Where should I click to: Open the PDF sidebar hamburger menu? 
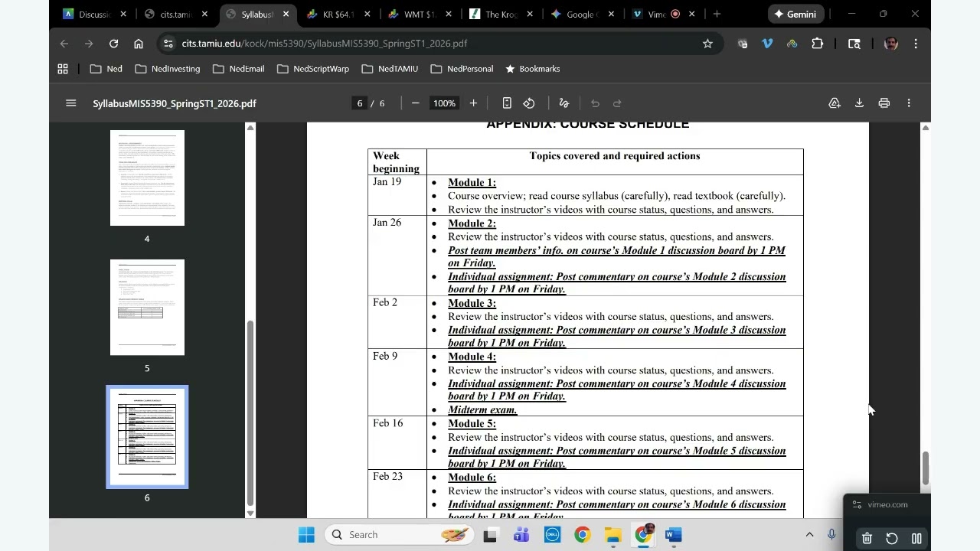[71, 103]
